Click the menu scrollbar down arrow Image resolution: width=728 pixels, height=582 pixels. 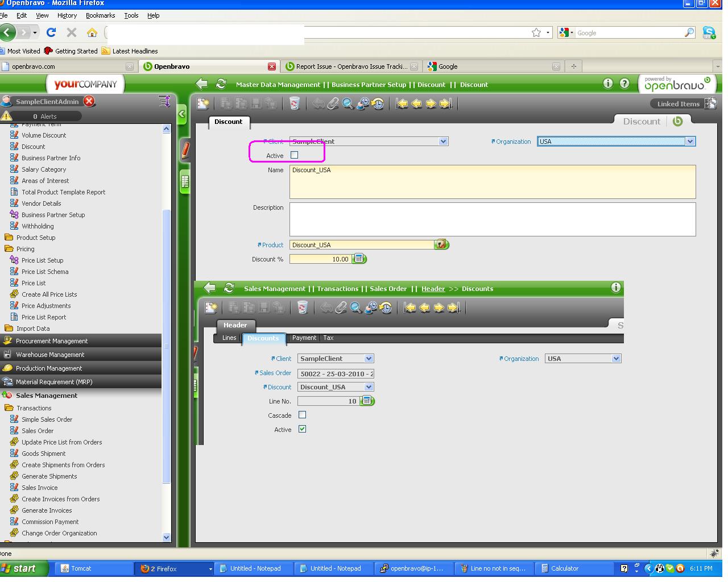[166, 537]
